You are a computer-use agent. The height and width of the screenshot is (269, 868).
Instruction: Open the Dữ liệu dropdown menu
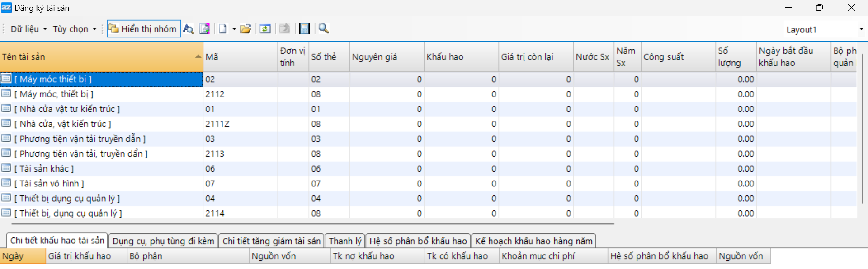[x=29, y=29]
